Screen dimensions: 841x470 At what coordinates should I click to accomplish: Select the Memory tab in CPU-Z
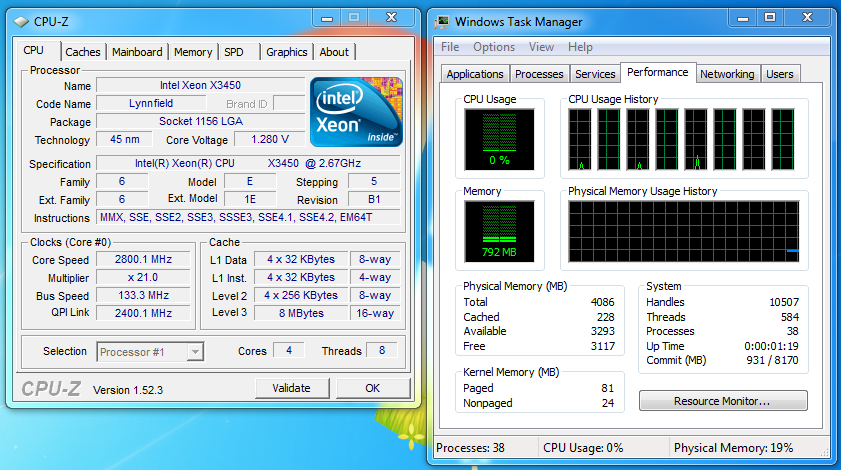tap(193, 52)
